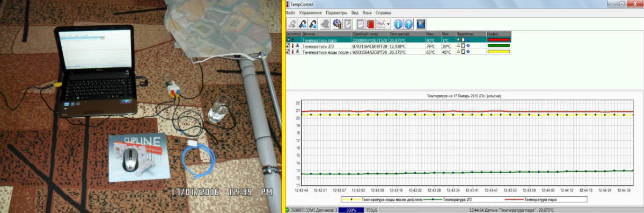Click the dark blue safe icon in toolbar
The image size is (644, 213).
click(x=421, y=24)
